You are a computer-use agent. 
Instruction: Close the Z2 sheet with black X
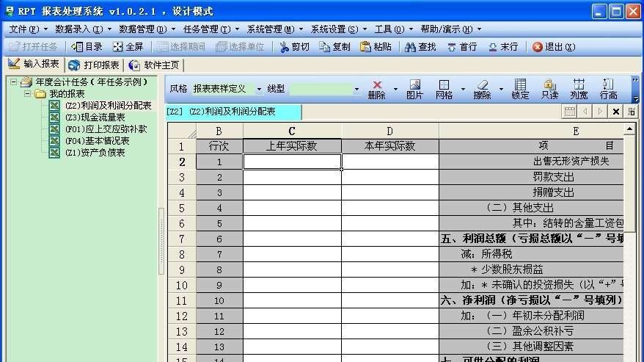tap(615, 112)
